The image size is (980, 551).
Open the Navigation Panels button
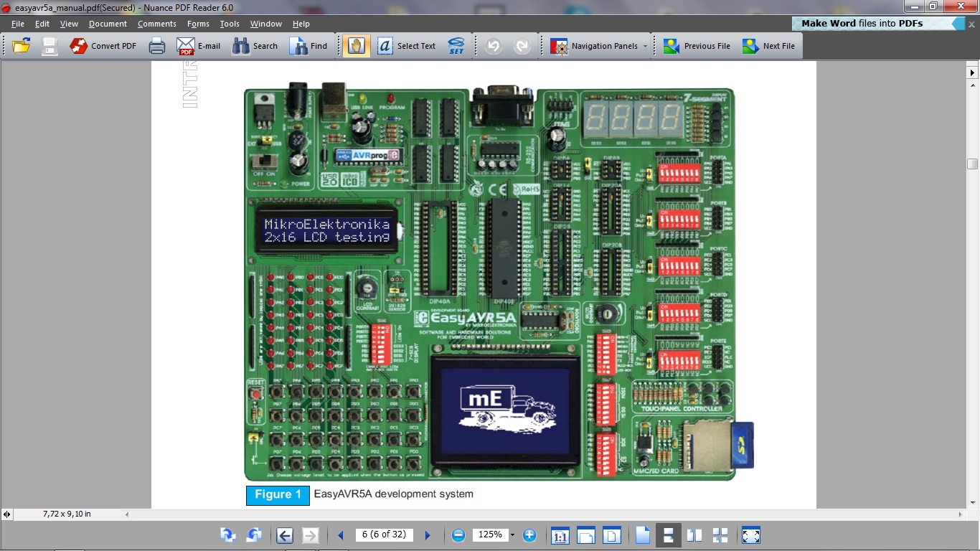594,46
